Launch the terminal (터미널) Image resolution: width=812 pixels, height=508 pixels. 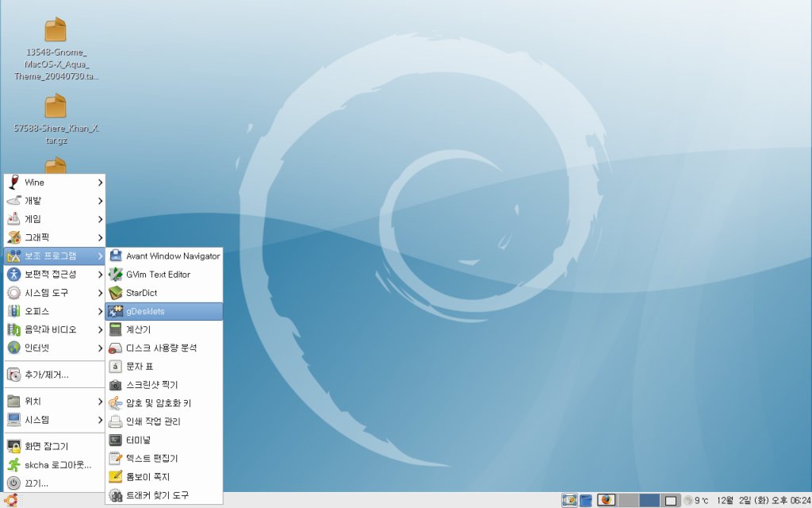click(x=164, y=440)
